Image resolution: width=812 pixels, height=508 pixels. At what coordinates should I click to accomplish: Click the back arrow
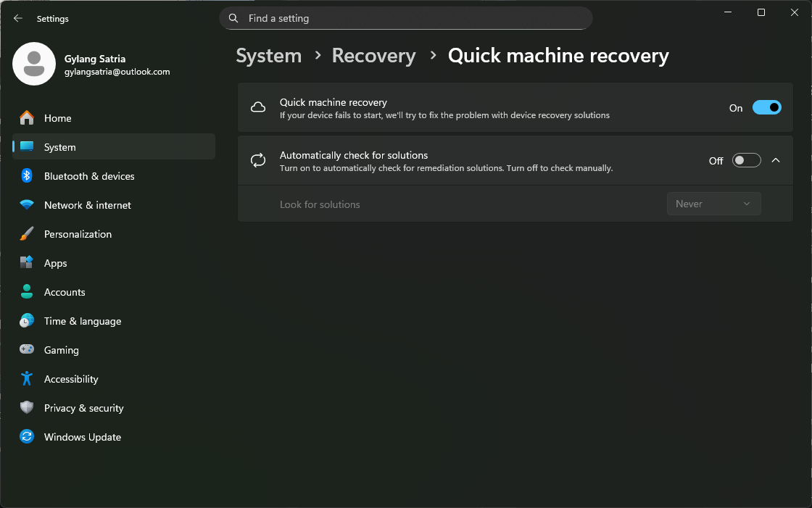(17, 18)
